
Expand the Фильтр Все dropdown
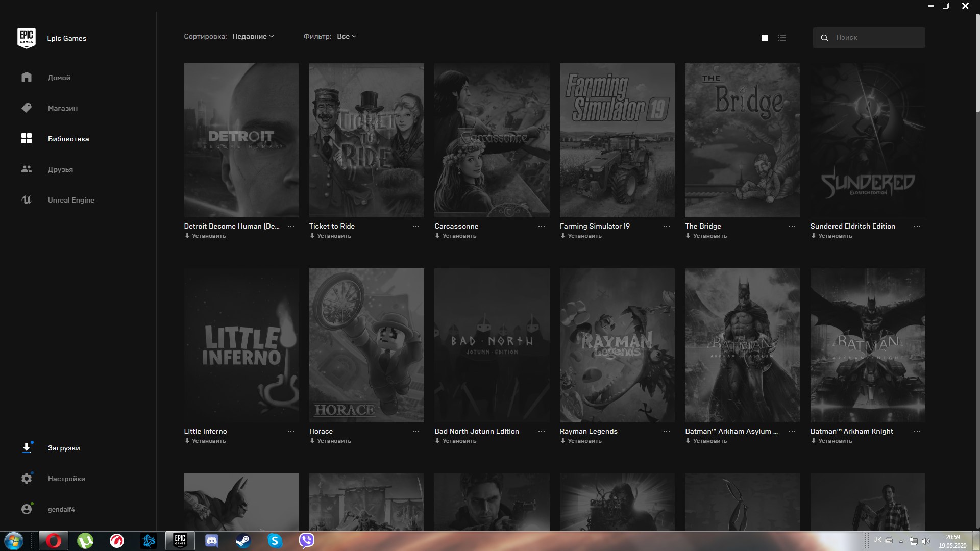click(347, 37)
